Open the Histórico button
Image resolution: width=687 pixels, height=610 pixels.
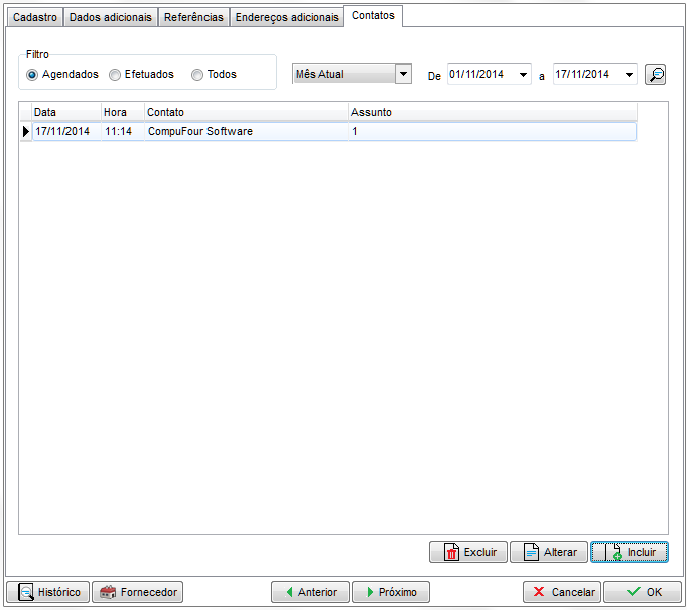pyautogui.click(x=47, y=592)
